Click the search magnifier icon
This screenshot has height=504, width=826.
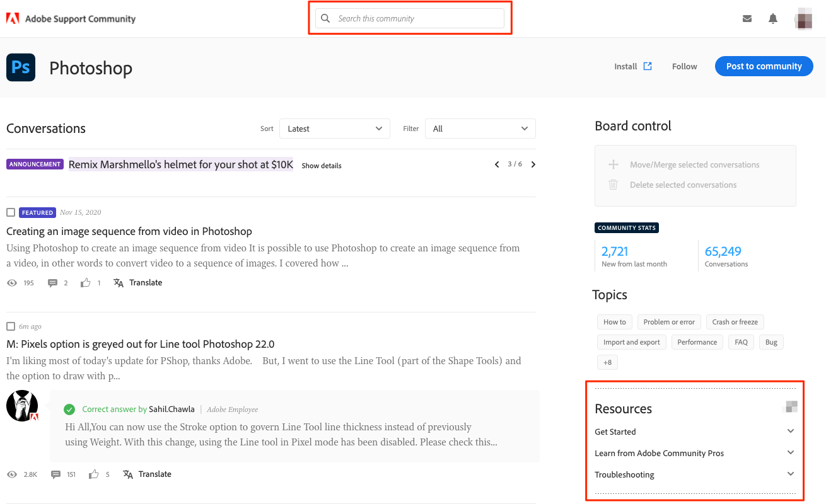point(325,18)
